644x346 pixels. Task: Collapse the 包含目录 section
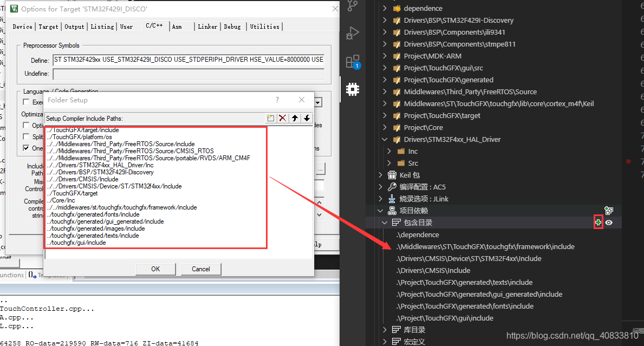click(x=385, y=223)
